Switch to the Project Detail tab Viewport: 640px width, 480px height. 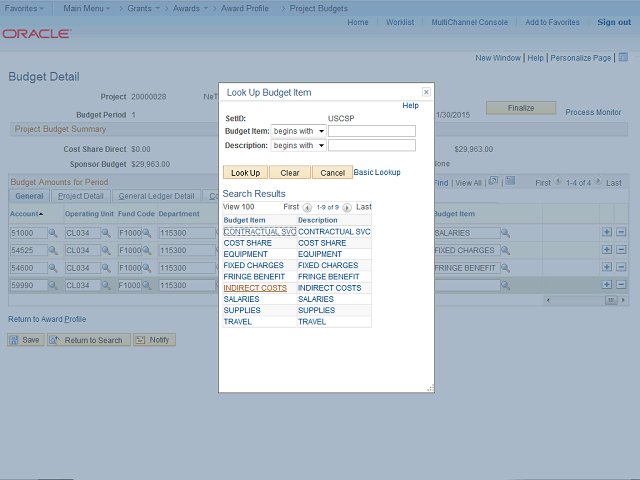(x=80, y=196)
